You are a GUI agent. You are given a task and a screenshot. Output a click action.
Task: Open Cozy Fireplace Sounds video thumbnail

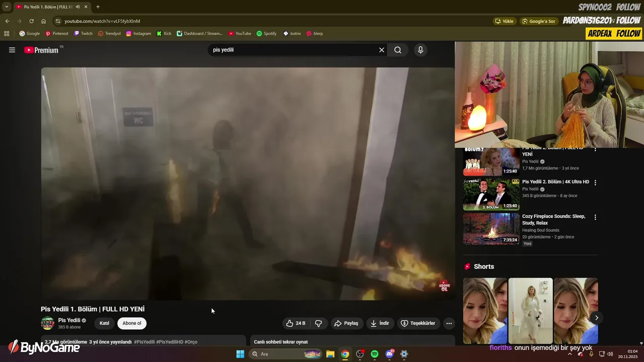coord(491,229)
